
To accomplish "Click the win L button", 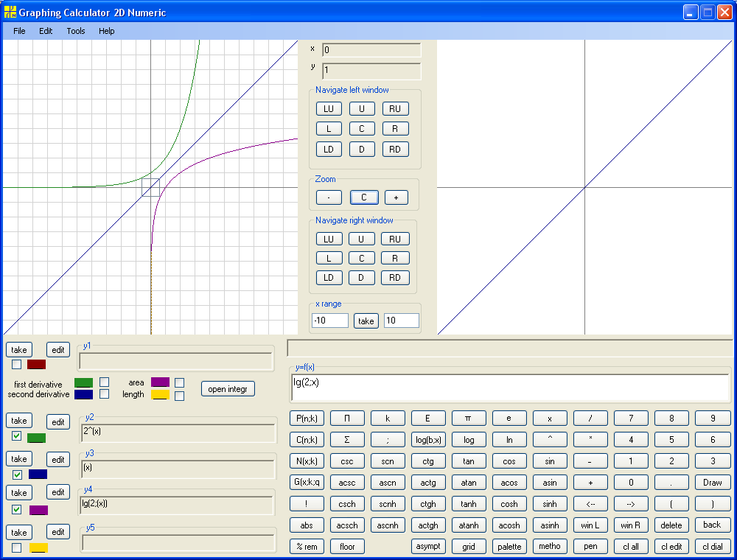I will pyautogui.click(x=590, y=525).
